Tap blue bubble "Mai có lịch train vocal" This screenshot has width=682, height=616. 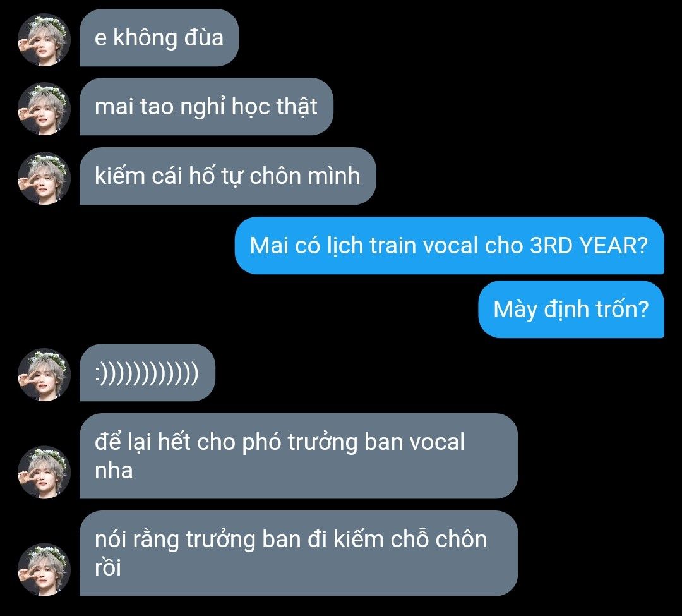pyautogui.click(x=450, y=245)
